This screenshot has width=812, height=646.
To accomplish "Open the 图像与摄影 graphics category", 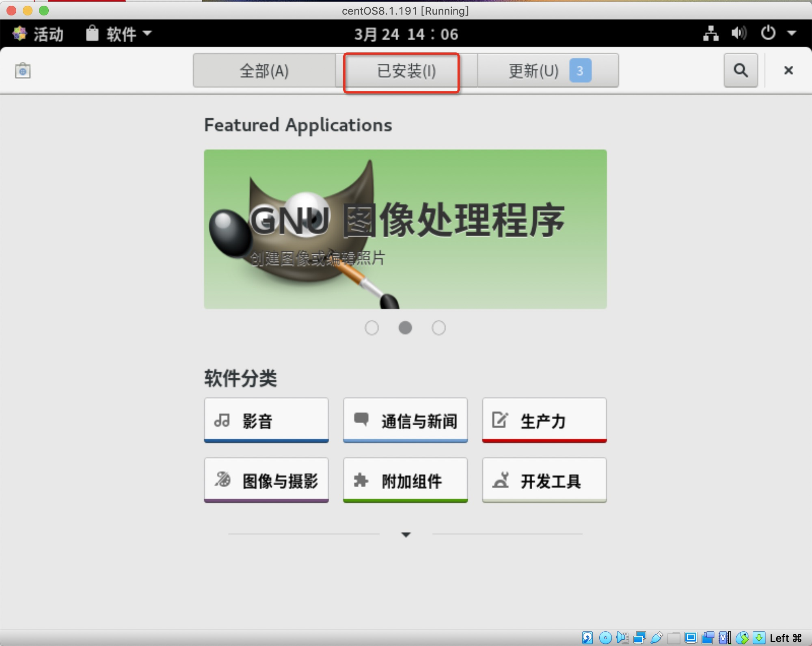I will pos(266,481).
